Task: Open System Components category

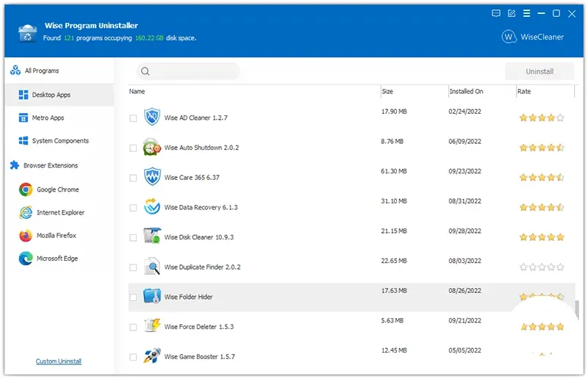Action: point(60,140)
